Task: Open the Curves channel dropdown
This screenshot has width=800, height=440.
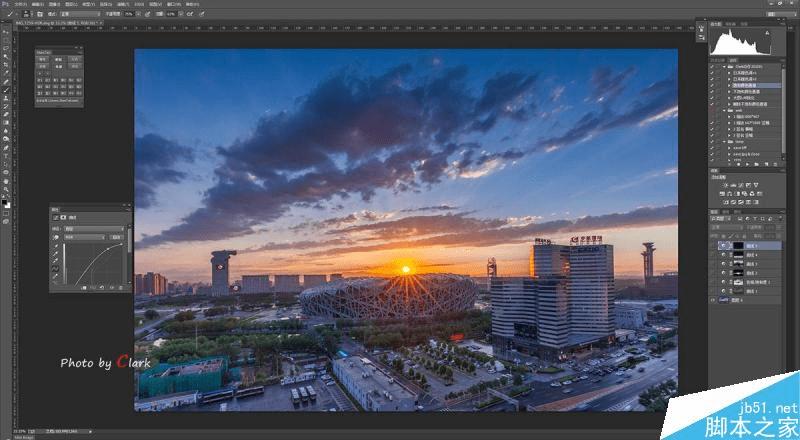Action: pyautogui.click(x=84, y=237)
